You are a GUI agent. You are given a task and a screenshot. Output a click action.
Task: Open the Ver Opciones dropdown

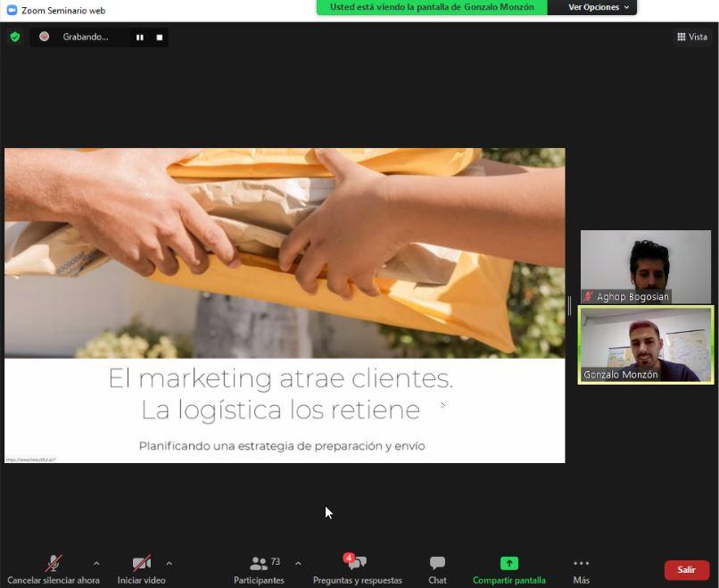tap(599, 7)
